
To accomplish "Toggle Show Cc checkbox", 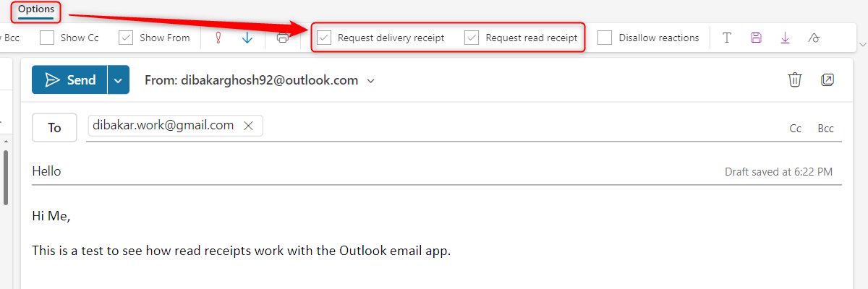I will click(x=47, y=38).
